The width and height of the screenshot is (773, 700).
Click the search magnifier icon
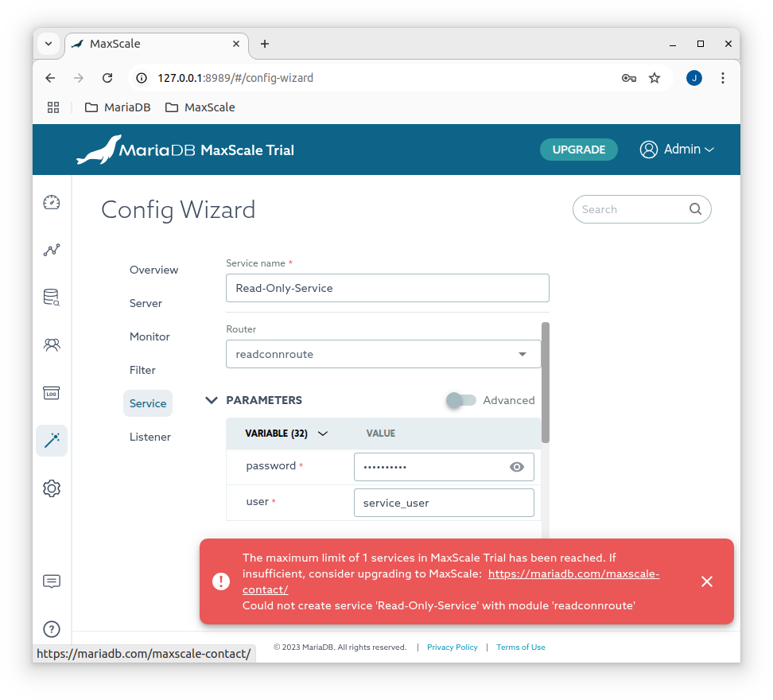click(x=695, y=209)
